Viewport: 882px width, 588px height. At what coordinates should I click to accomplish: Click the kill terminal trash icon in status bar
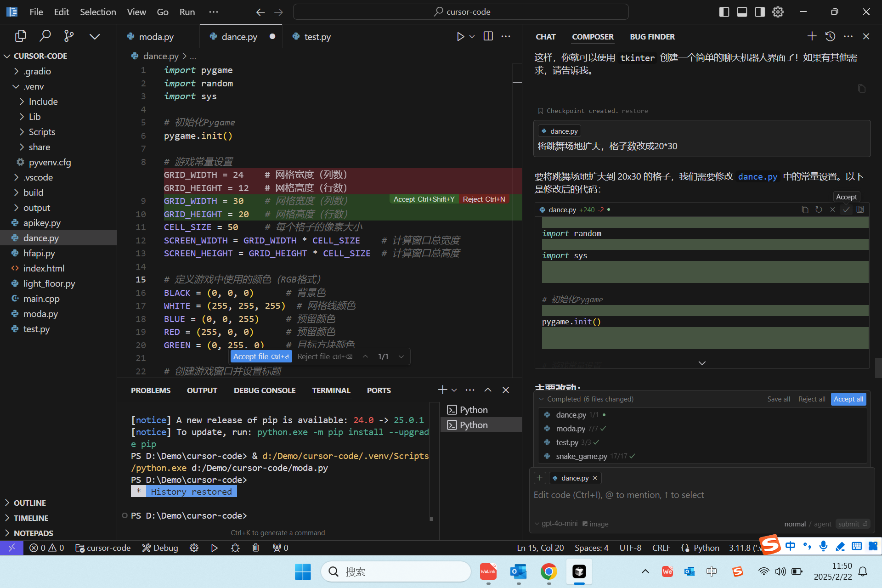point(256,548)
